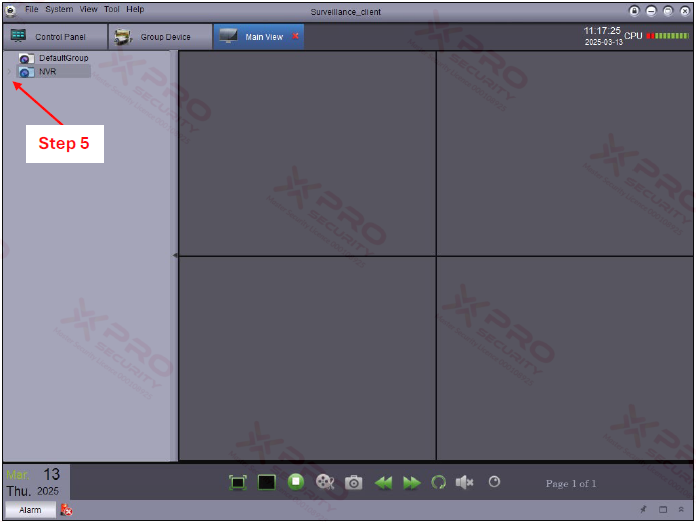
Task: Go to previous page with rewind arrows
Action: (383, 482)
